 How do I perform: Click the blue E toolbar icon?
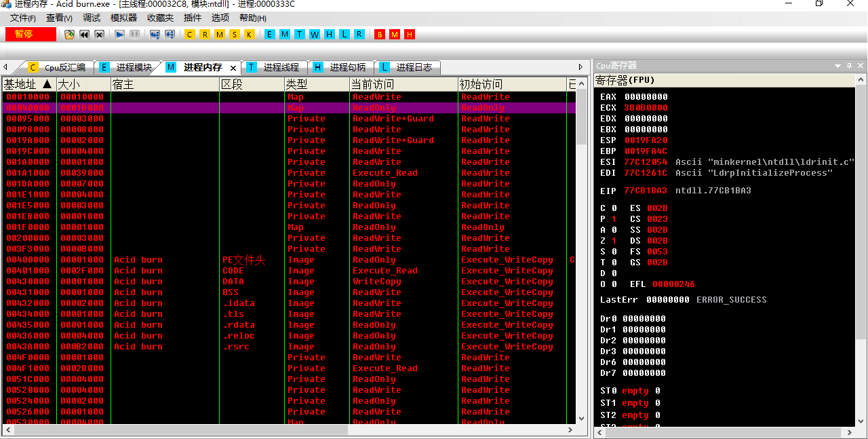coord(269,35)
